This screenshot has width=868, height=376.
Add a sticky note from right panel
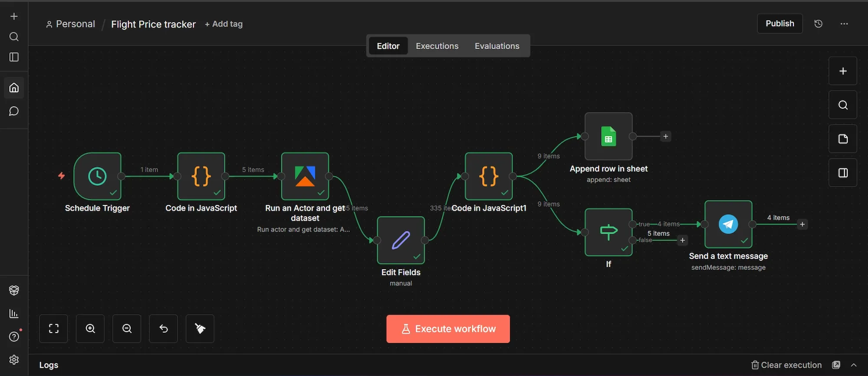843,139
